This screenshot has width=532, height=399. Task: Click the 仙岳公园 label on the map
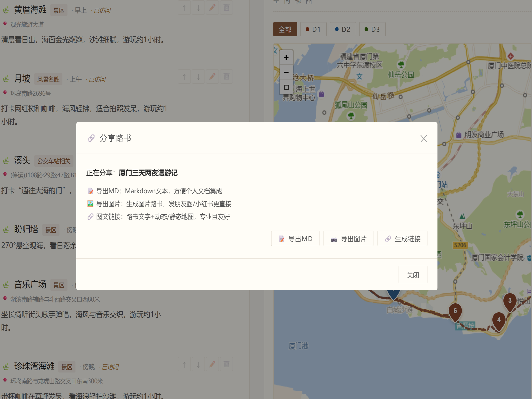tap(401, 75)
